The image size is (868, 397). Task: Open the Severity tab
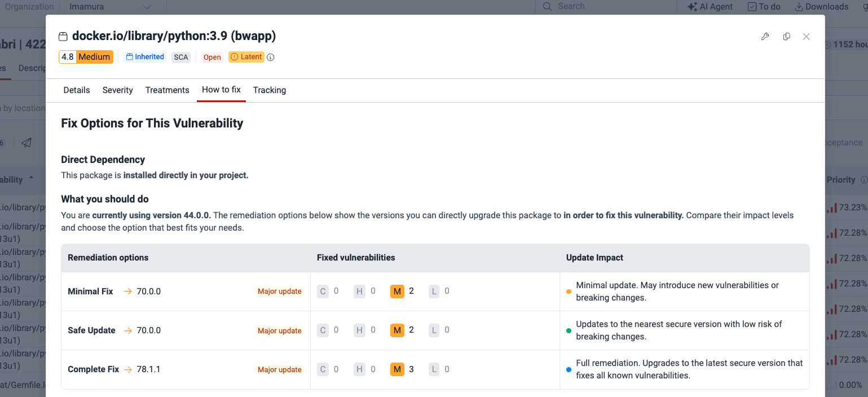(118, 90)
